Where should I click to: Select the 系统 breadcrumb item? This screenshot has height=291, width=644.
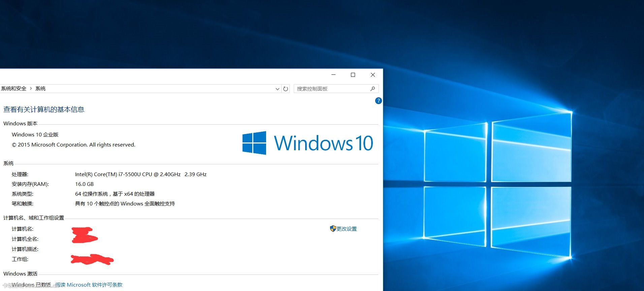[x=40, y=89]
